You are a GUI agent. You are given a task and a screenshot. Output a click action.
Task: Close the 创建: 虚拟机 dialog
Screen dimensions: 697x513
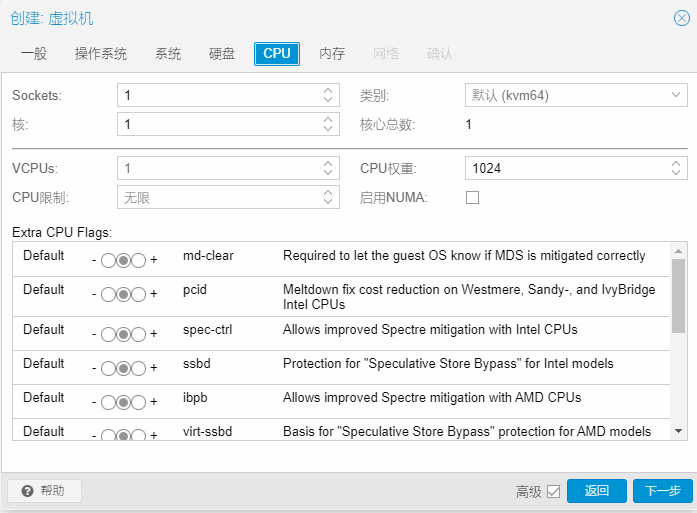click(x=681, y=18)
